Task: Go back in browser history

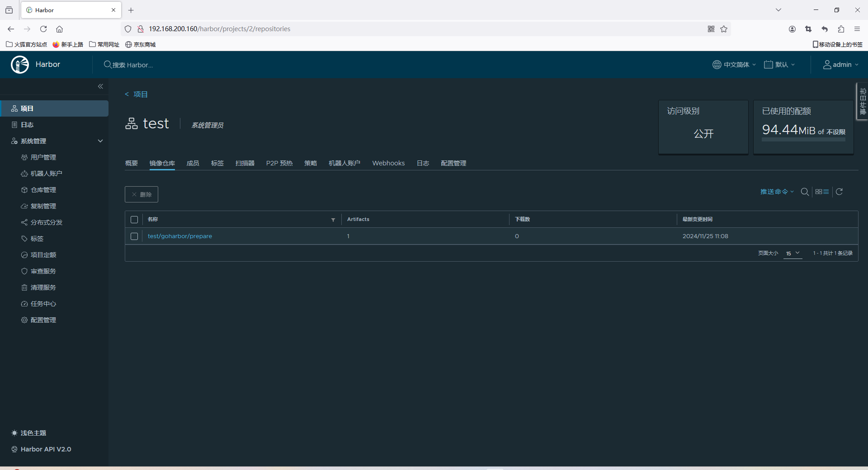Action: click(11, 29)
